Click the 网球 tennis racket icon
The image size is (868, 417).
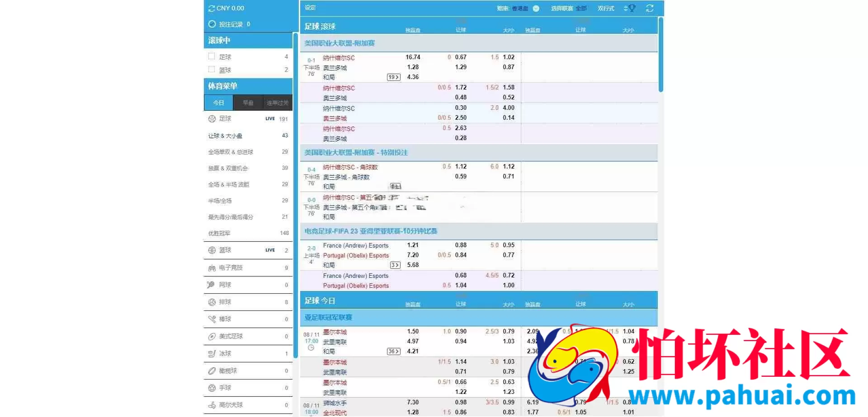pos(211,285)
